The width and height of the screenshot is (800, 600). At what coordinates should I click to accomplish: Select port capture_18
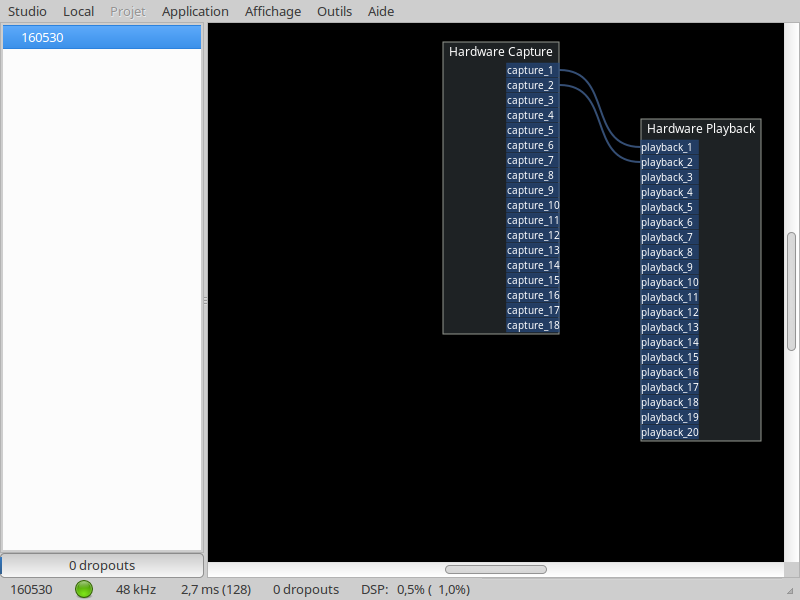coord(533,326)
